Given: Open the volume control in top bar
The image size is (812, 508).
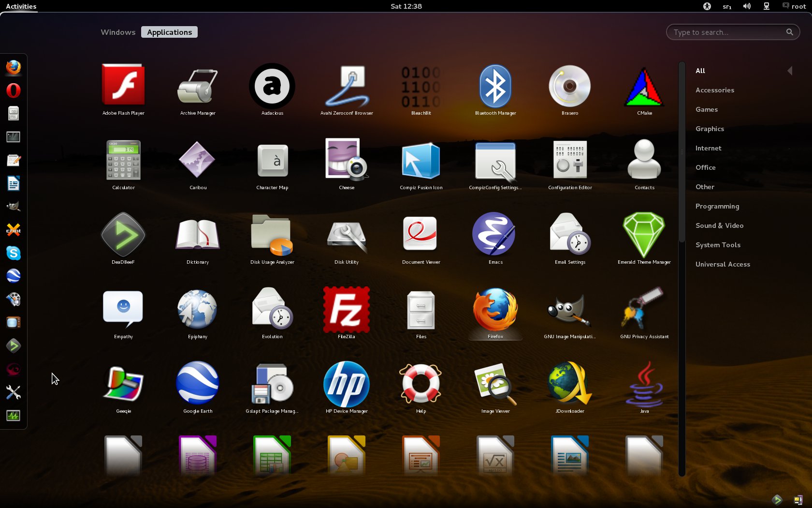Looking at the screenshot, I should (747, 6).
